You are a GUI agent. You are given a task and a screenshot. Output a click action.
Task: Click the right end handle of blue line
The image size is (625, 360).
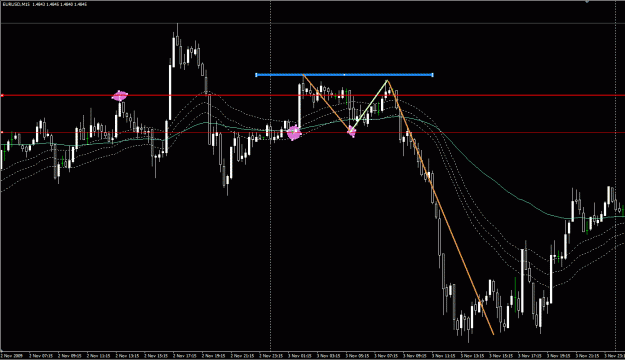[x=432, y=75]
